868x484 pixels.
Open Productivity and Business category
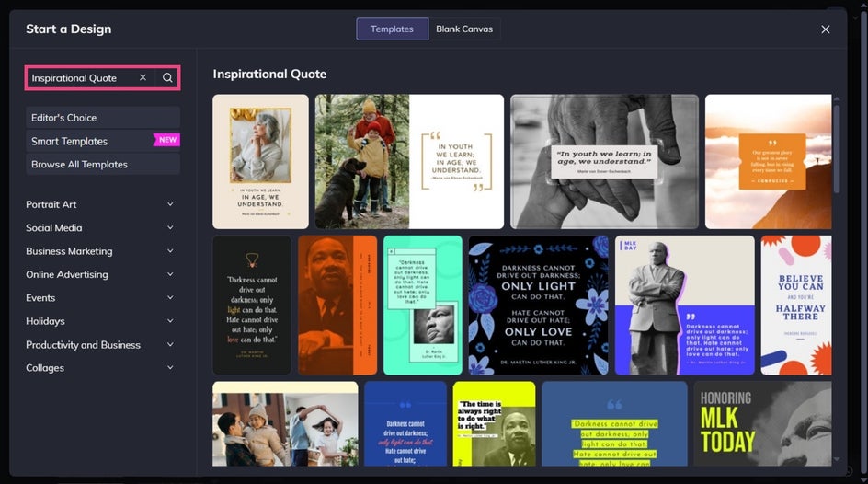83,344
